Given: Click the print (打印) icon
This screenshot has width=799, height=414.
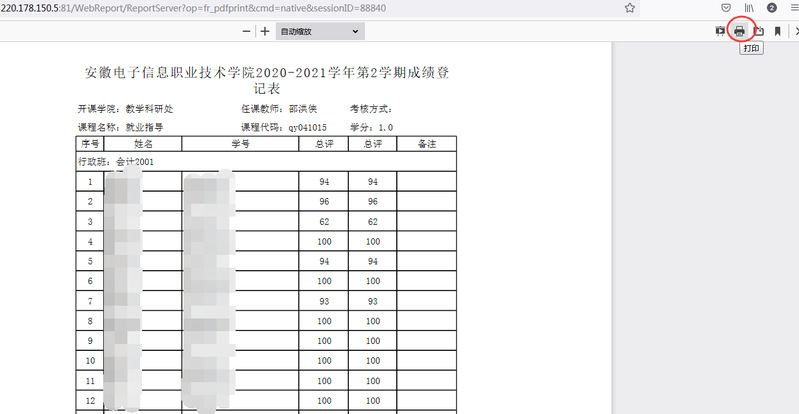Looking at the screenshot, I should 739,30.
